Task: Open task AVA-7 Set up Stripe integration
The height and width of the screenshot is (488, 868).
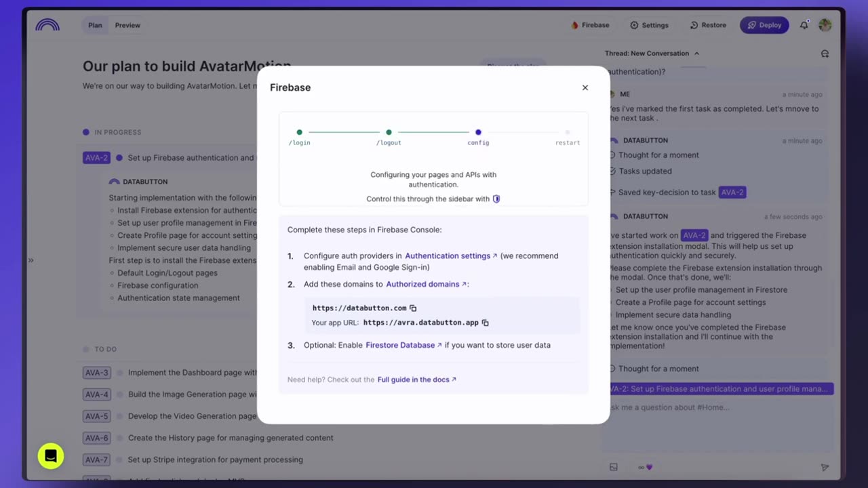Action: [x=193, y=460]
